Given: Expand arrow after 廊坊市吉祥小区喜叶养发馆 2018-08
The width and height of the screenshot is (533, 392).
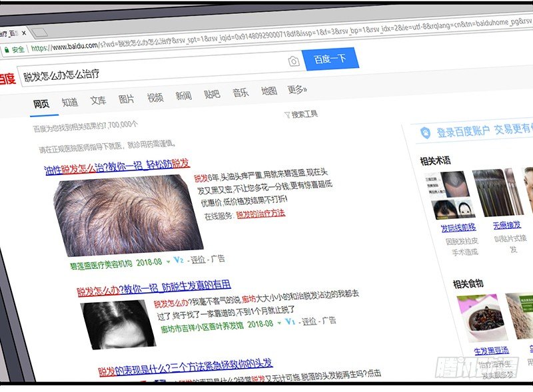Looking at the screenshot, I should tap(279, 323).
